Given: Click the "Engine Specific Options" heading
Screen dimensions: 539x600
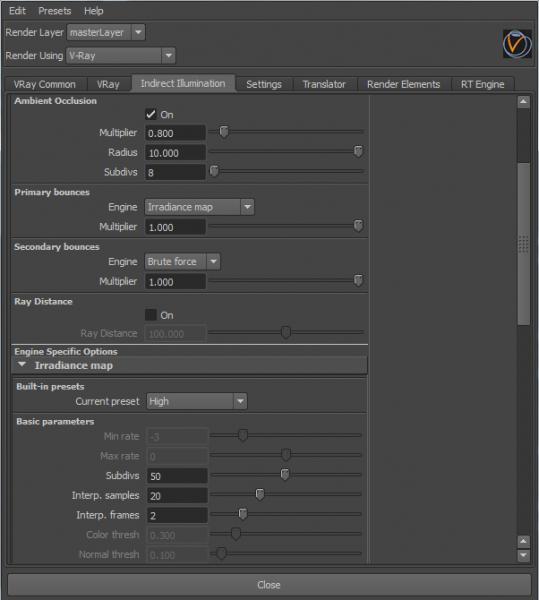Looking at the screenshot, I should coord(66,351).
